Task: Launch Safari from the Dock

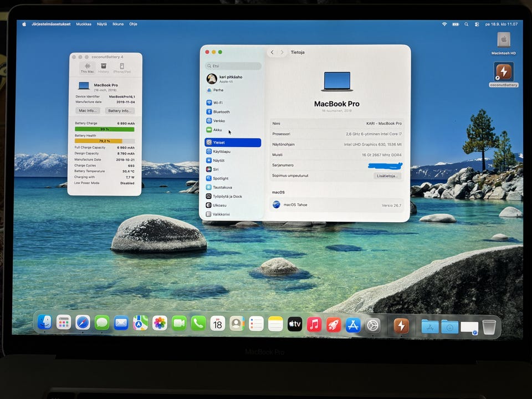Action: [83, 323]
